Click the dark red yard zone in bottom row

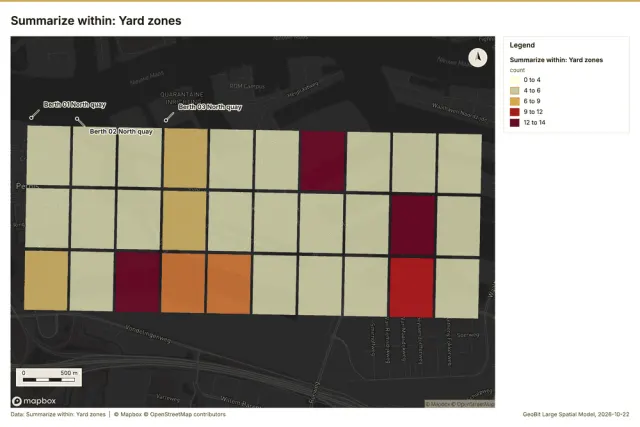(138, 282)
